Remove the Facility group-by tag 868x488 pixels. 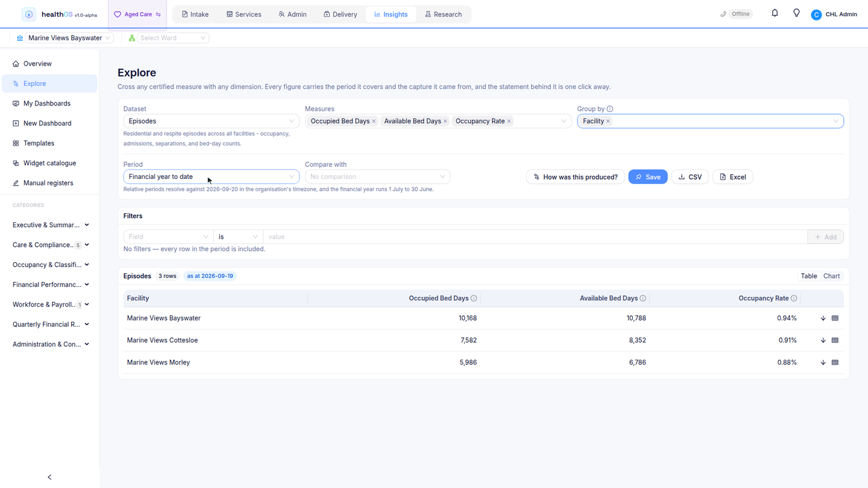[x=608, y=121]
